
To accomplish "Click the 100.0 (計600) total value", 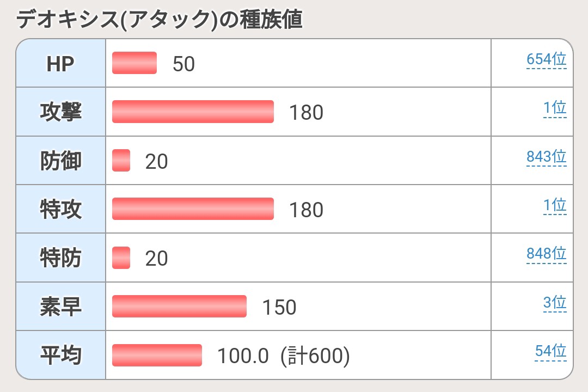I will (x=283, y=356).
